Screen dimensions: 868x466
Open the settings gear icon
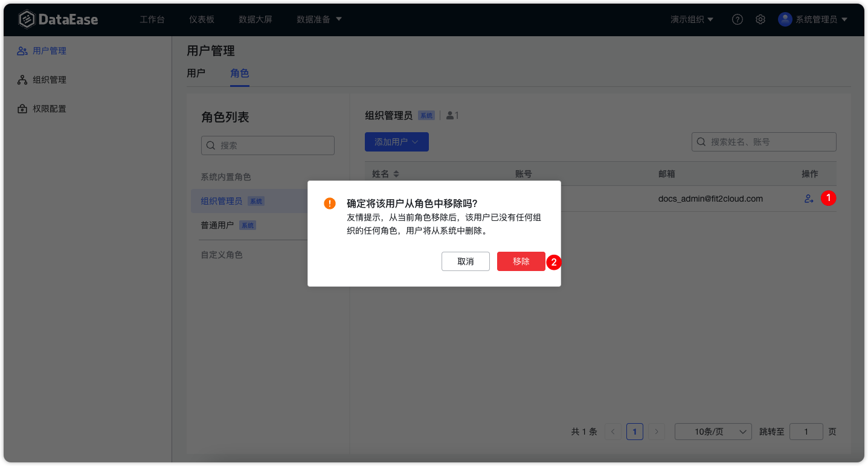pos(760,19)
